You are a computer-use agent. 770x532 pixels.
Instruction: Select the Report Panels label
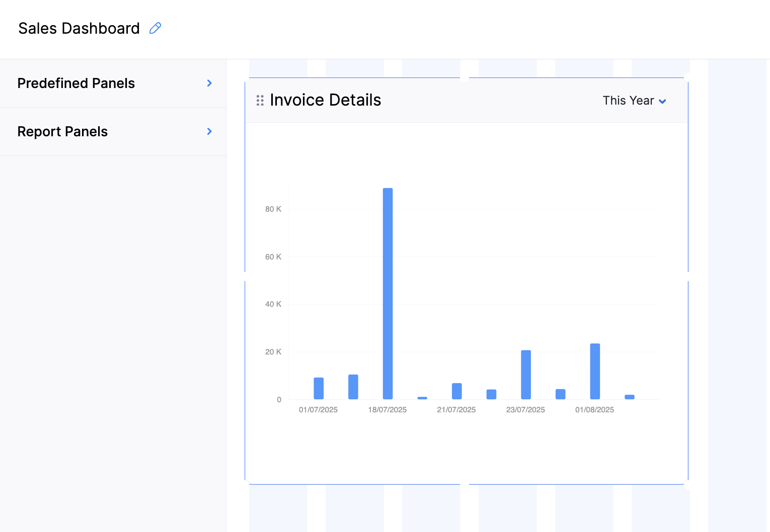point(62,131)
